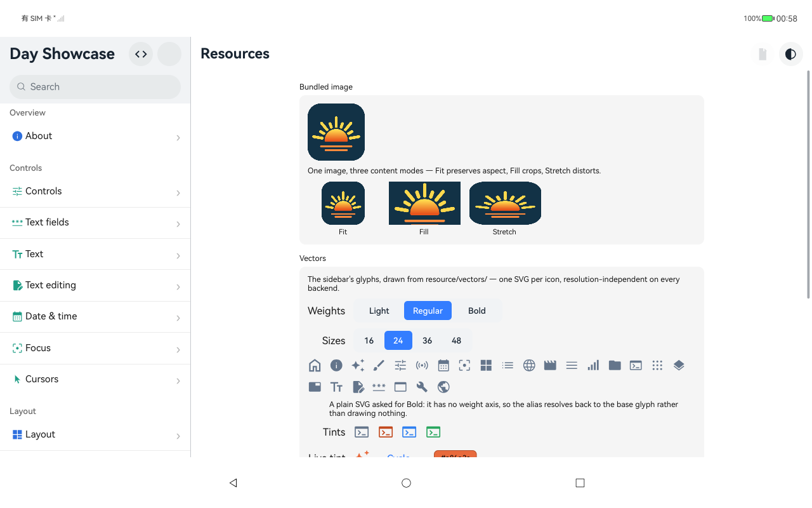Select the red terminal tint icon
The height and width of the screenshot is (508, 812).
386,432
